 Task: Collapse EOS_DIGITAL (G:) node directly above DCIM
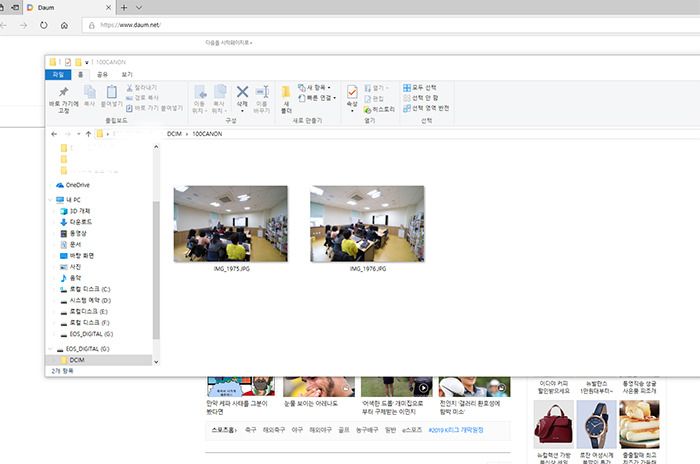(50, 349)
